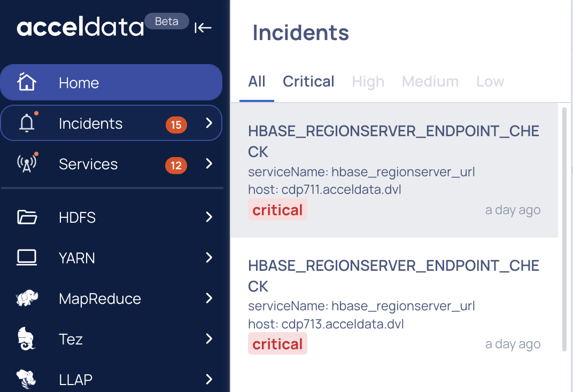573x392 pixels.
Task: Collapse the sidebar with the arrow icon
Action: point(203,27)
